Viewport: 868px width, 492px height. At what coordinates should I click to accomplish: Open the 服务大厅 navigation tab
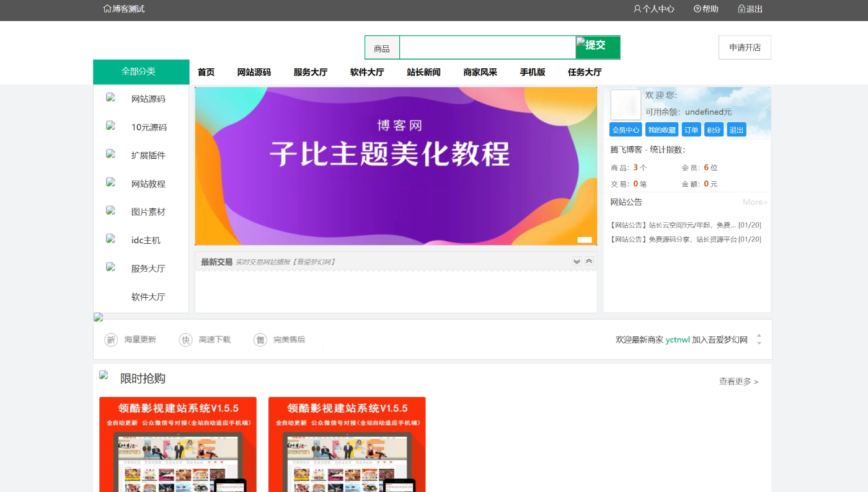[311, 72]
